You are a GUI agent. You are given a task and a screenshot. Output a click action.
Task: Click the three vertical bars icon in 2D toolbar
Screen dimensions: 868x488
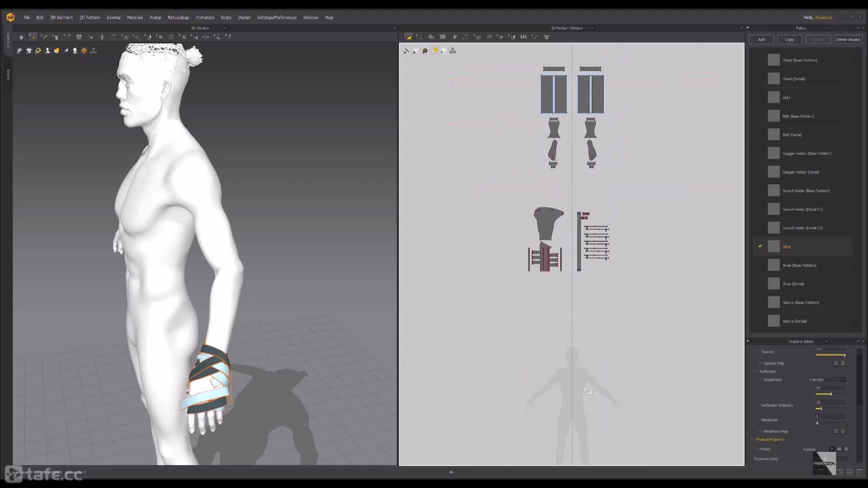pos(524,37)
